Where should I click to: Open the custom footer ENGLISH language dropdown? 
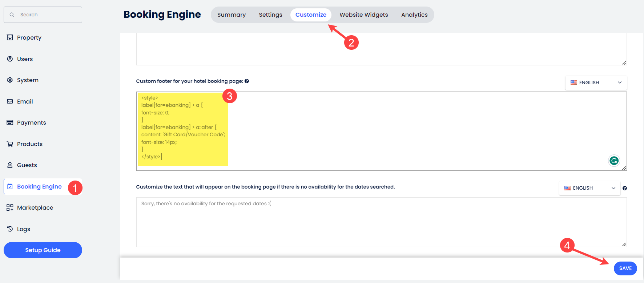tap(596, 82)
